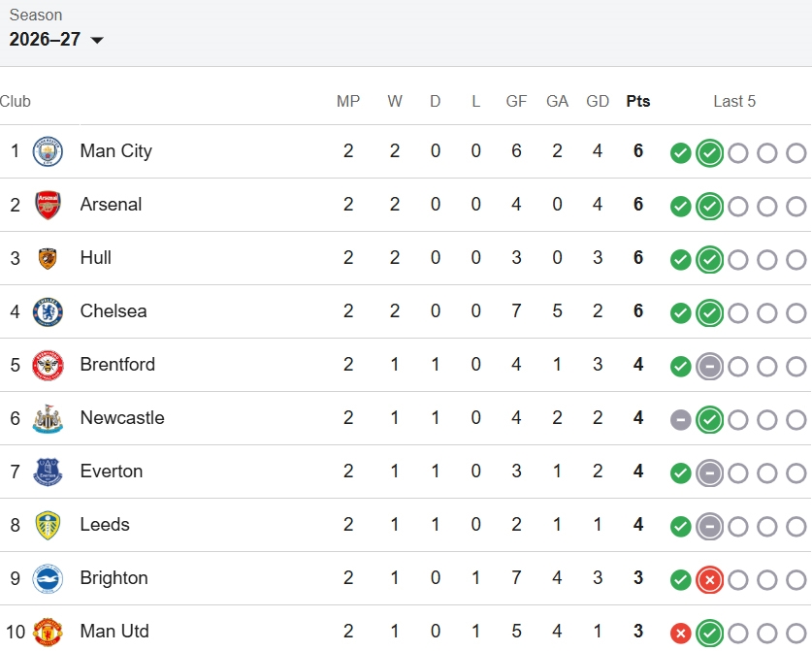Viewport: 812px width, 651px height.
Task: Click the Man Utd club crest
Action: [48, 632]
